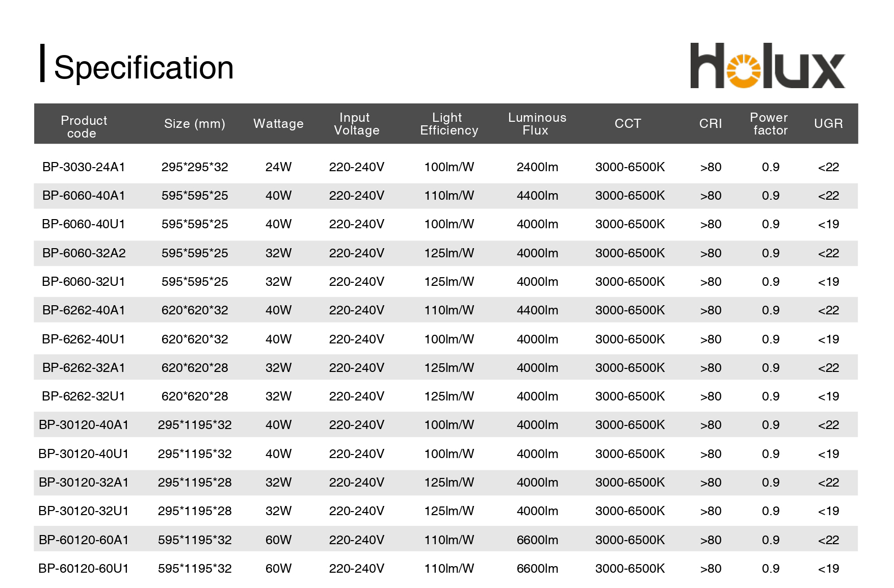This screenshot has width=894, height=588.
Task: Select the BP-6262-40U1 product code cell
Action: (x=84, y=339)
